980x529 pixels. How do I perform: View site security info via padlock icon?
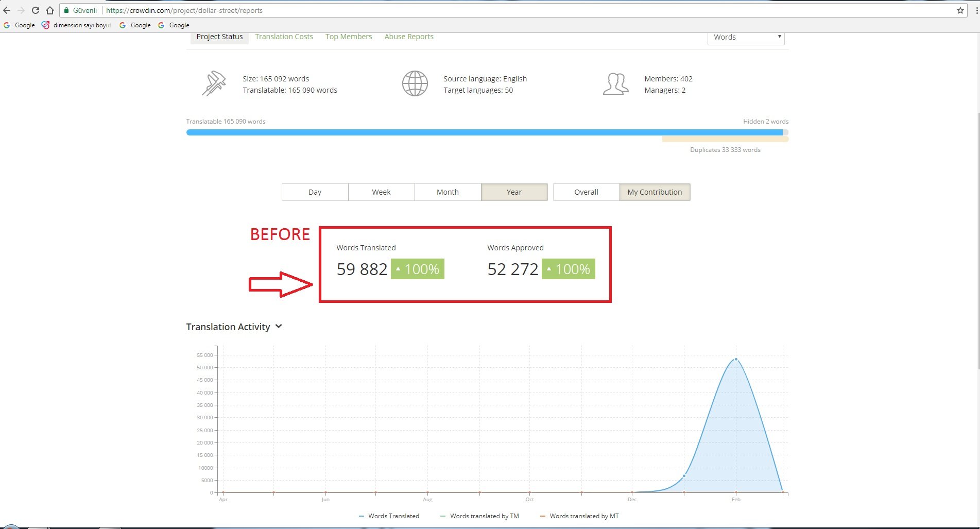pos(66,10)
